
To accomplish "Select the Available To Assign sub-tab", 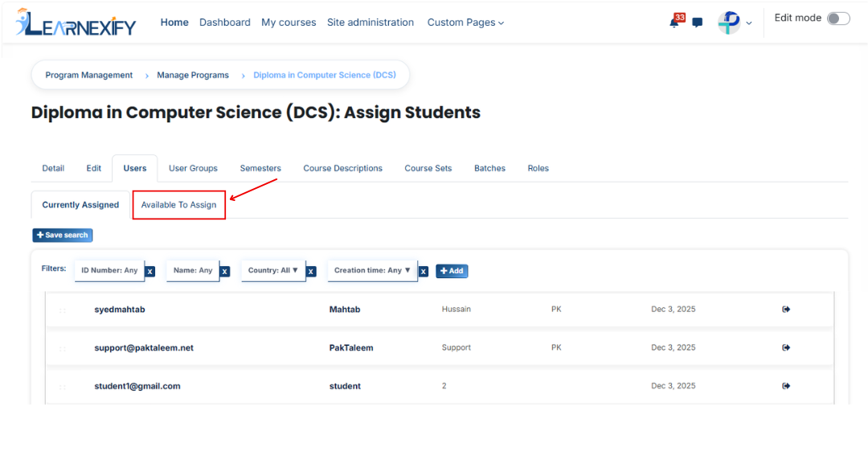I will (x=178, y=205).
